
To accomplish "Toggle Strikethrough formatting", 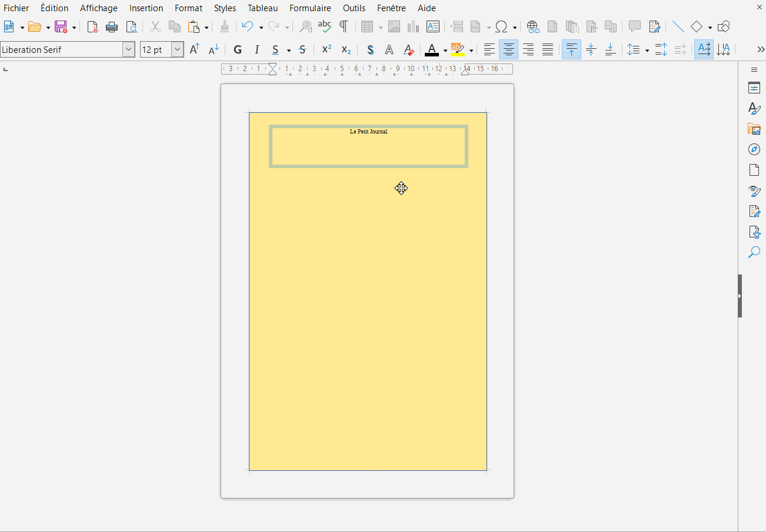I will click(302, 50).
